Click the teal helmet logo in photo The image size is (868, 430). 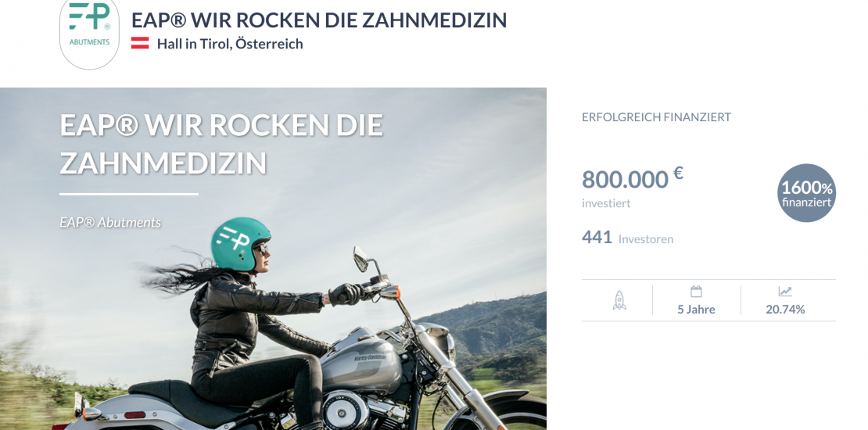click(x=241, y=244)
